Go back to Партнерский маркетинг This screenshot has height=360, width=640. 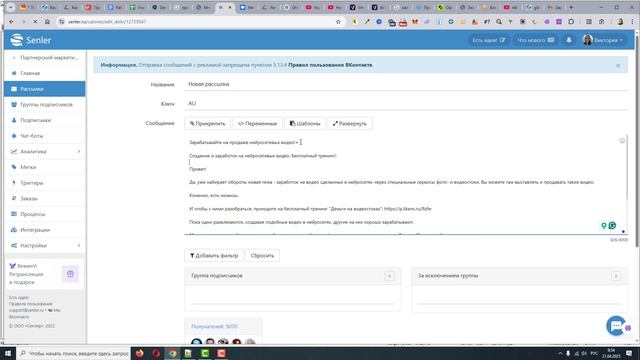click(45, 58)
